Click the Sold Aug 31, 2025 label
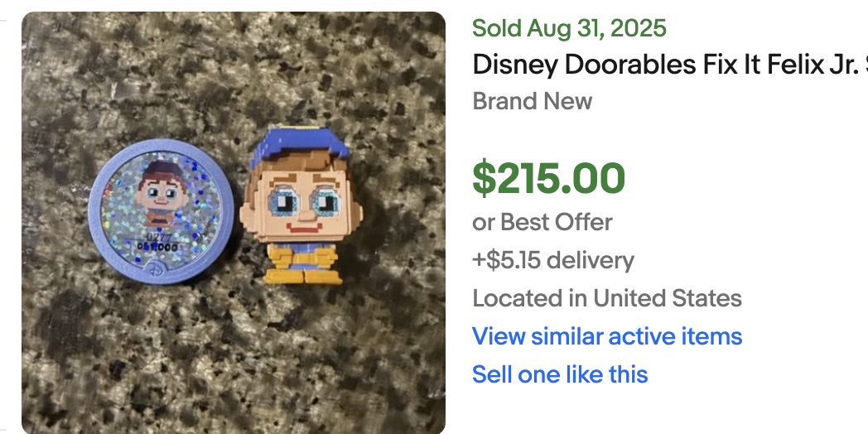The image size is (868, 434). click(x=569, y=28)
